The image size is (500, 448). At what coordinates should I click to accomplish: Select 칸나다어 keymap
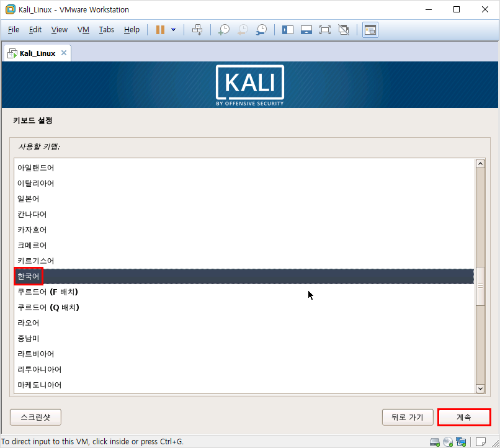(x=244, y=214)
